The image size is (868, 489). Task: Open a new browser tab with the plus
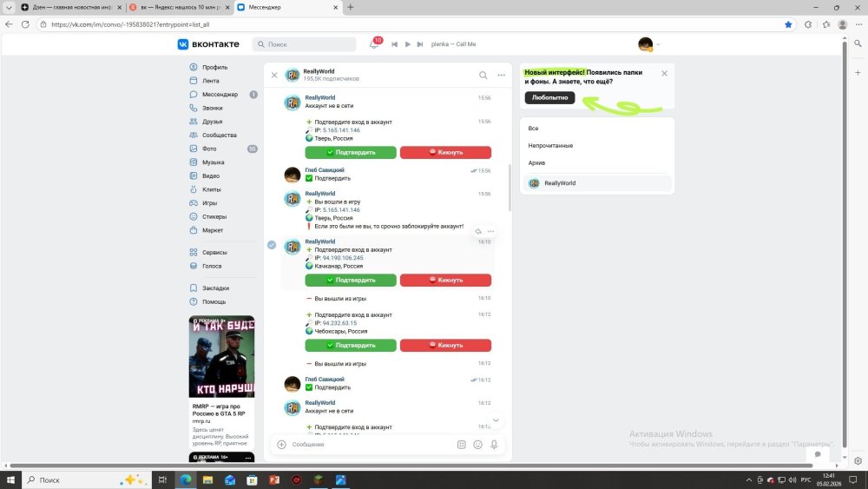click(351, 7)
